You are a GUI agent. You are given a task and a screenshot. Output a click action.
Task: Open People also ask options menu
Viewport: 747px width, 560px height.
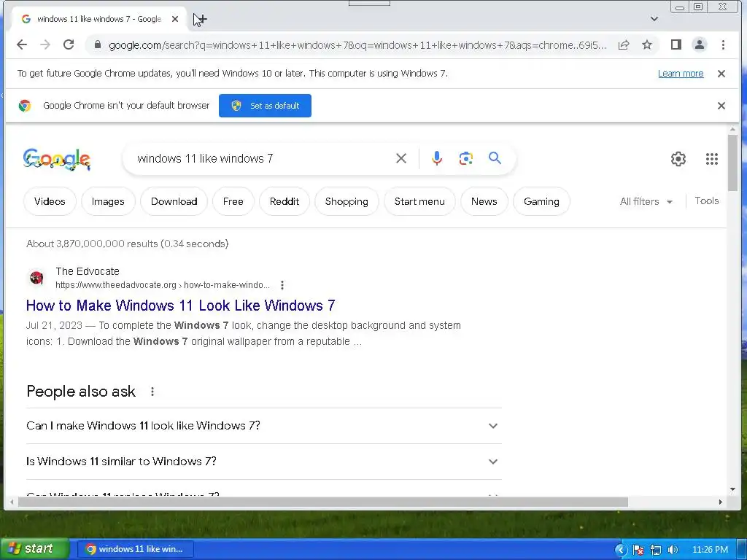[x=152, y=392]
